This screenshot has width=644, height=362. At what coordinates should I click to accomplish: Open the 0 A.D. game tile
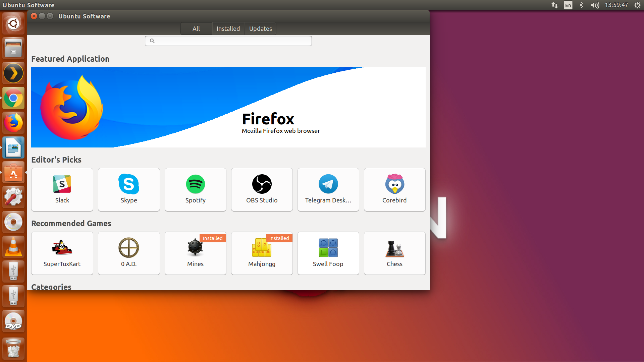point(129,253)
